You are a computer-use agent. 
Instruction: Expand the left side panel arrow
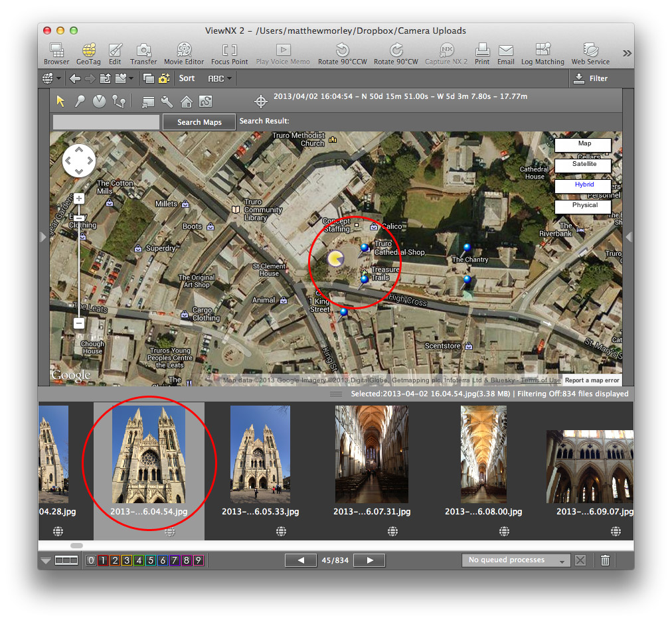(x=42, y=237)
